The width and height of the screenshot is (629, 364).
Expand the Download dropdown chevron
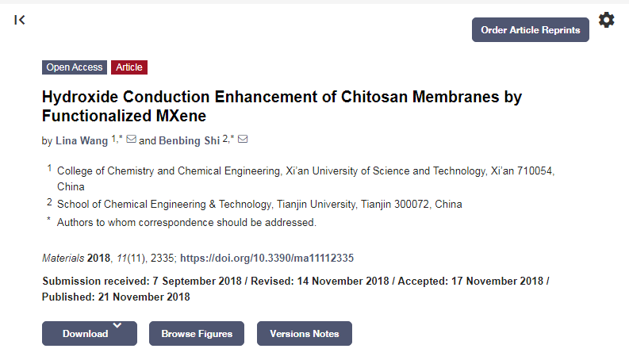[117, 325]
